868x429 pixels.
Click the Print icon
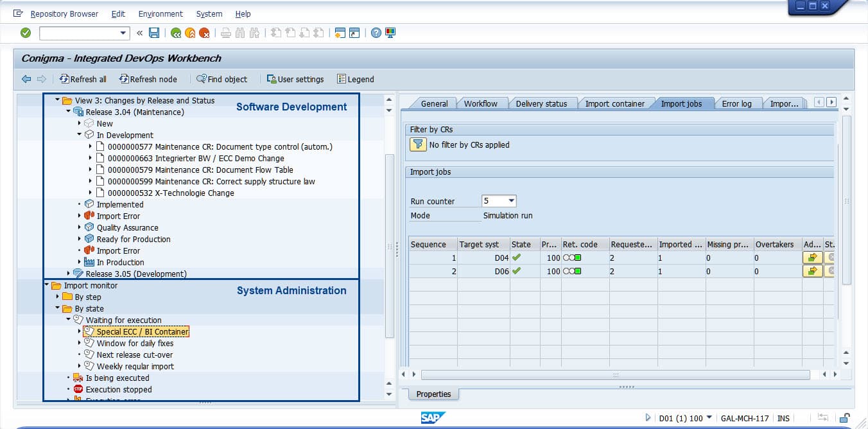(x=225, y=33)
